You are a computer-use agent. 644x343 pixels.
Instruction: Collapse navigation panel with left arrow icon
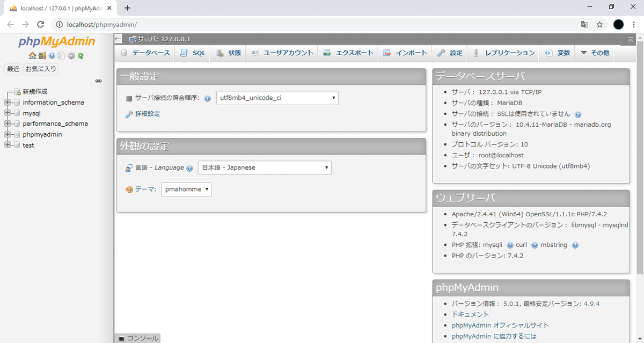(x=119, y=39)
